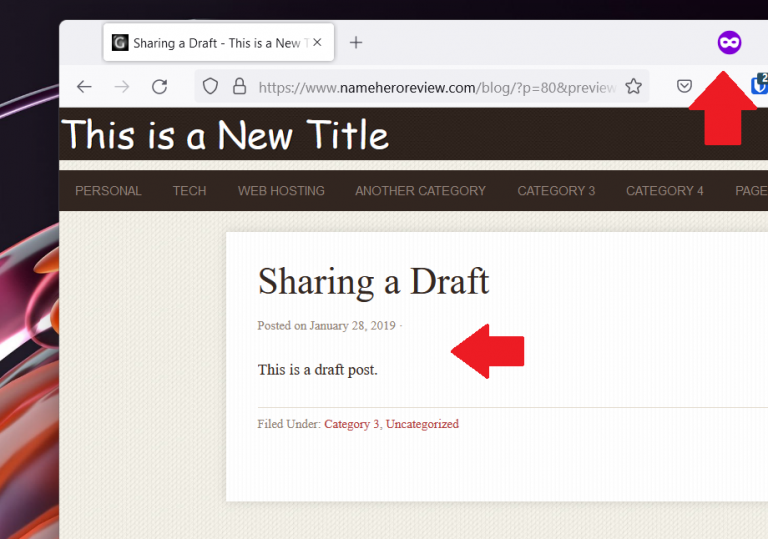Bookmark this page with the star icon
Image resolution: width=768 pixels, height=539 pixels.
point(633,86)
